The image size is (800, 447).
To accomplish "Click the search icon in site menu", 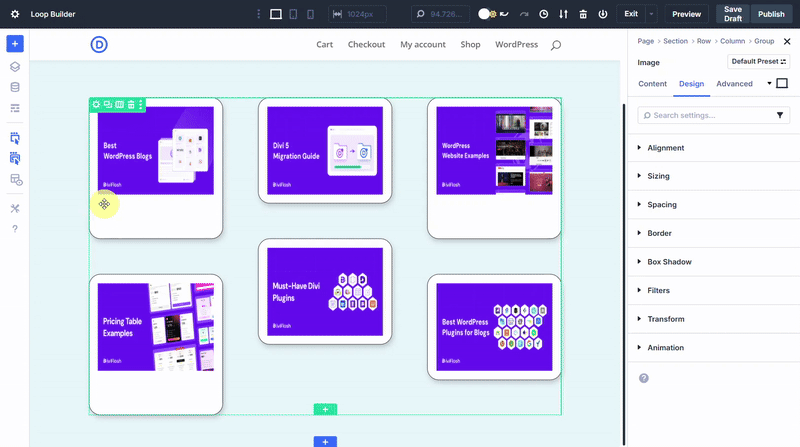I will click(556, 45).
